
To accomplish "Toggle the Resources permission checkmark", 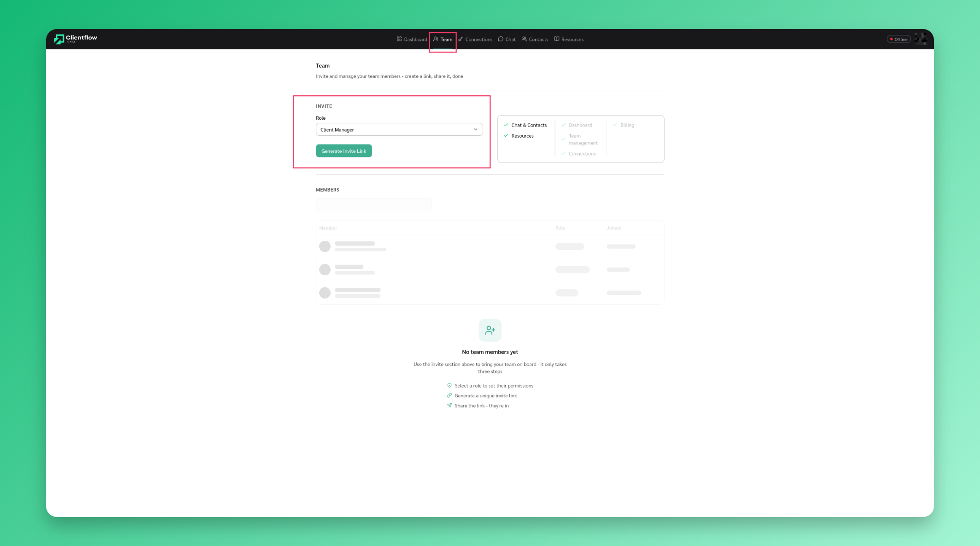I will click(506, 135).
